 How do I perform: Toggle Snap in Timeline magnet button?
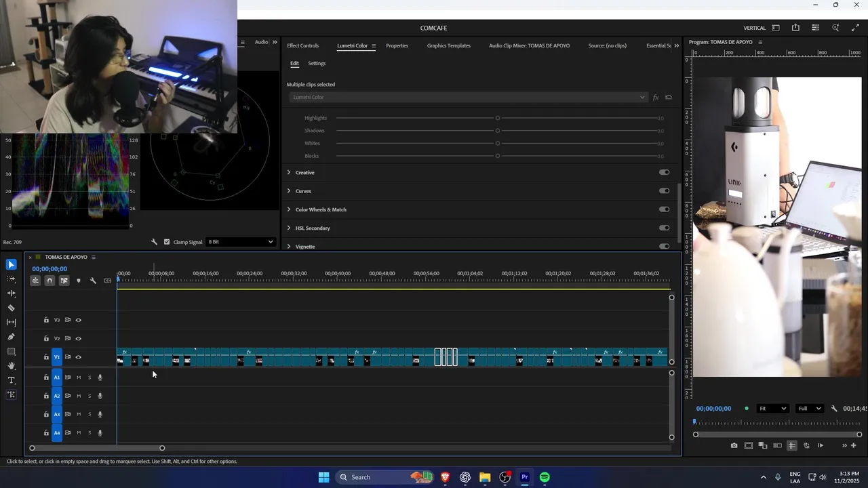50,281
